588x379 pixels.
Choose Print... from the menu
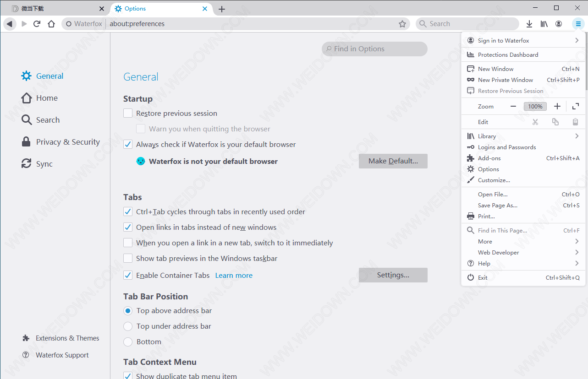coord(523,216)
